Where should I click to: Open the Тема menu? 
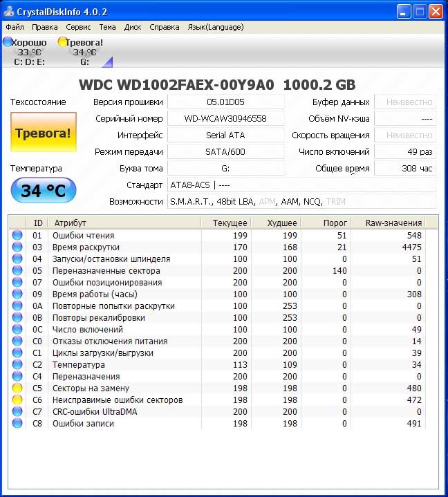tap(107, 27)
